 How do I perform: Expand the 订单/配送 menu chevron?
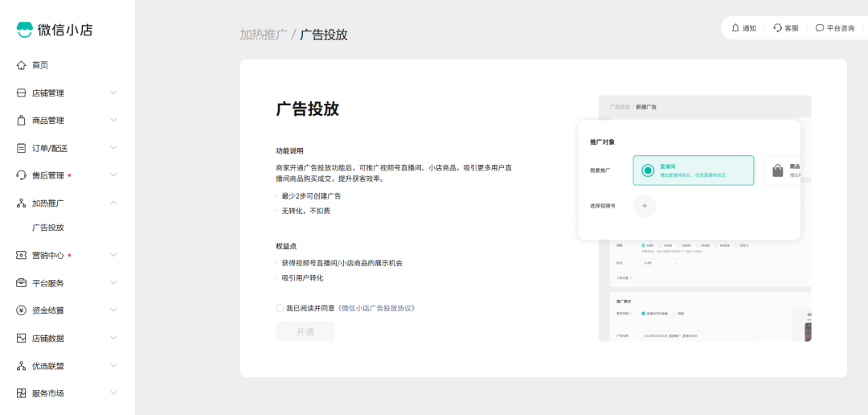(x=113, y=147)
